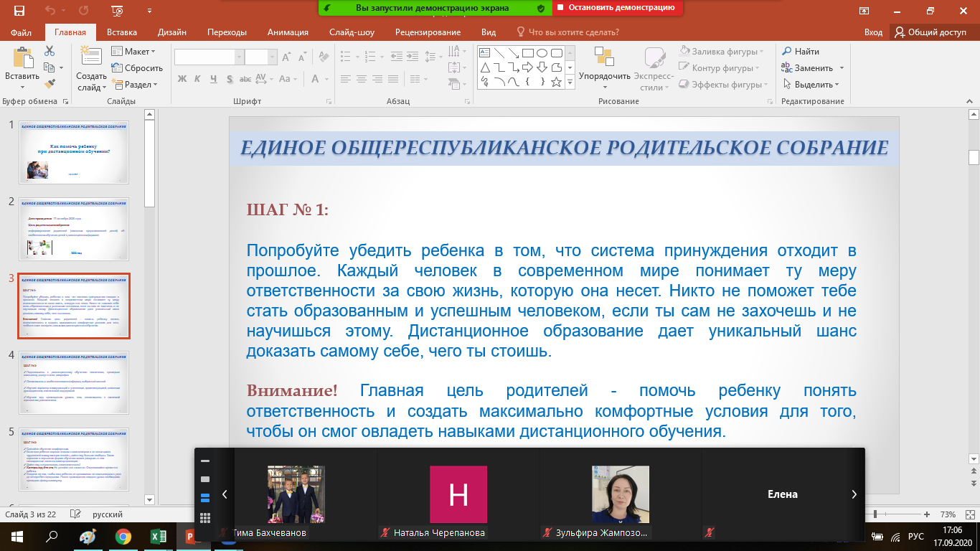
Task: Toggle underline Ч formatting
Action: [214, 79]
